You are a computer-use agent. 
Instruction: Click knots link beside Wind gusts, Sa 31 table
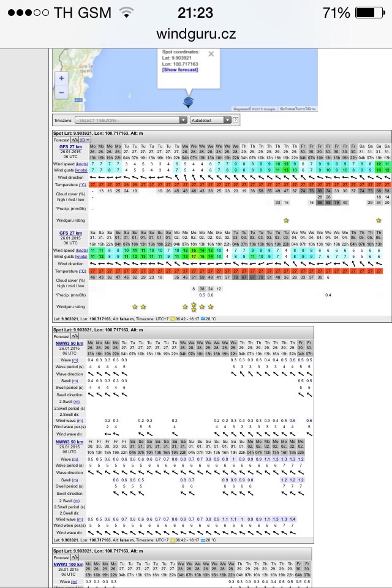[81, 257]
